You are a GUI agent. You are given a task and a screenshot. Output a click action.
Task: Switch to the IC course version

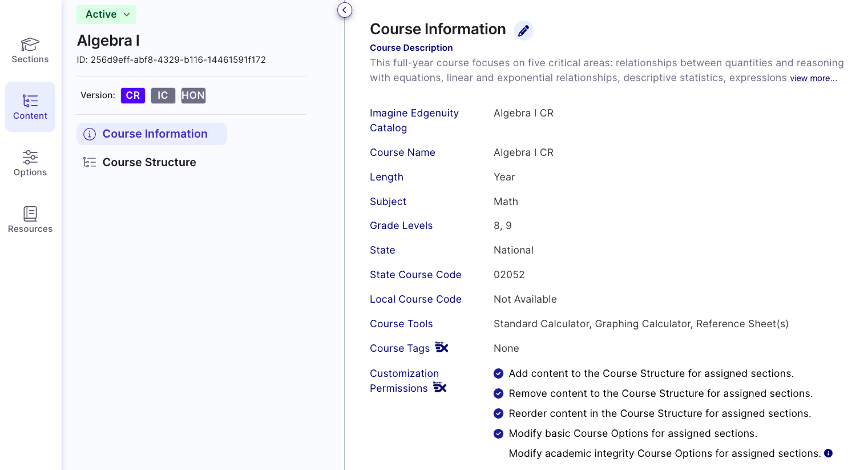pyautogui.click(x=163, y=95)
